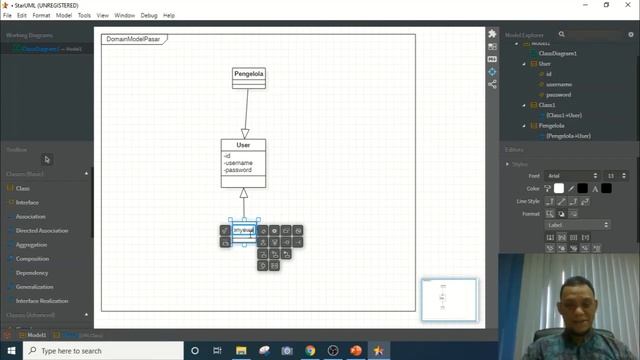
Task: Click the crosshair diagram navigator icon
Action: (x=492, y=72)
